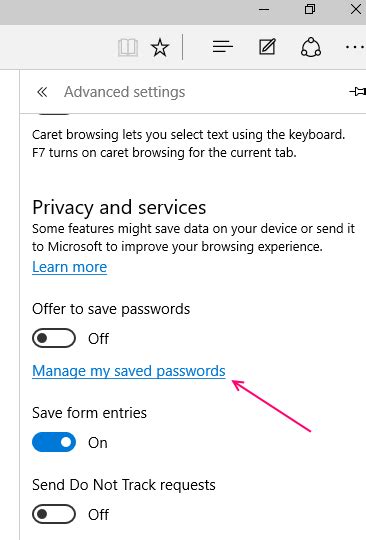Restore down the browser window
This screenshot has height=540, width=366.
click(310, 9)
